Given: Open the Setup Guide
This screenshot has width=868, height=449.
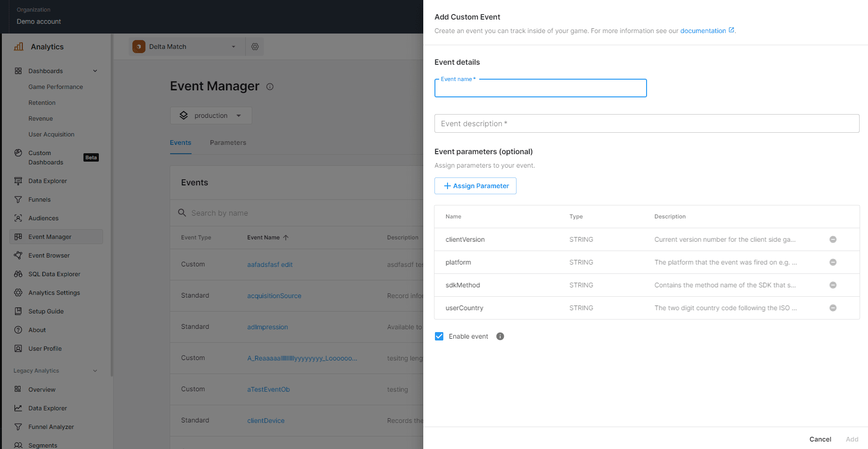Looking at the screenshot, I should tap(46, 311).
